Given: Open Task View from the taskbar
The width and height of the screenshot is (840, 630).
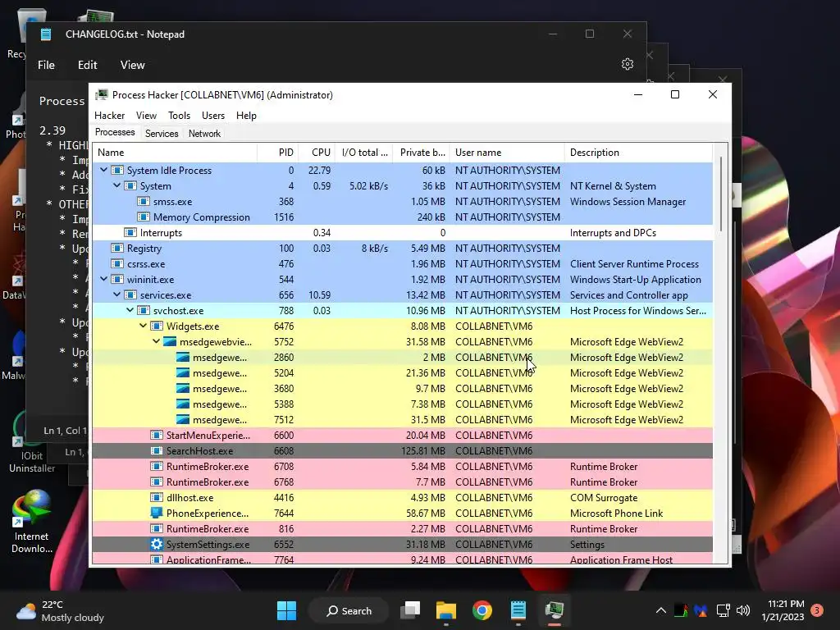Looking at the screenshot, I should pos(411,610).
